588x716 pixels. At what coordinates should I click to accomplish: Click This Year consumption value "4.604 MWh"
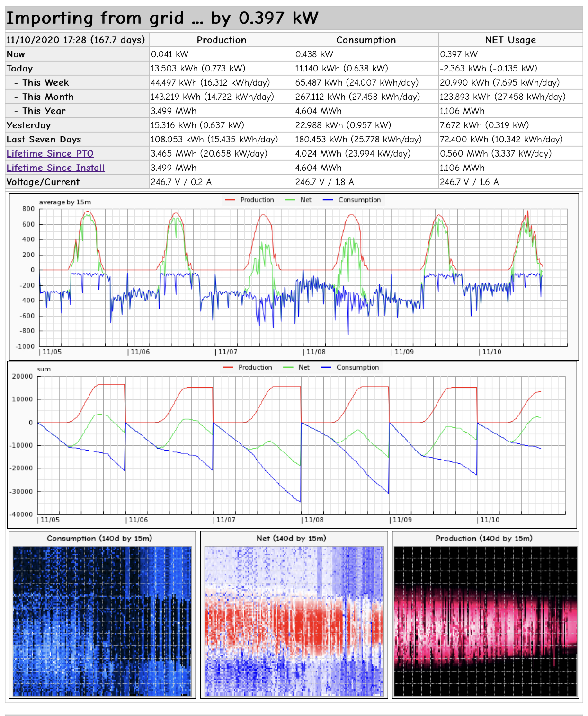pos(318,111)
